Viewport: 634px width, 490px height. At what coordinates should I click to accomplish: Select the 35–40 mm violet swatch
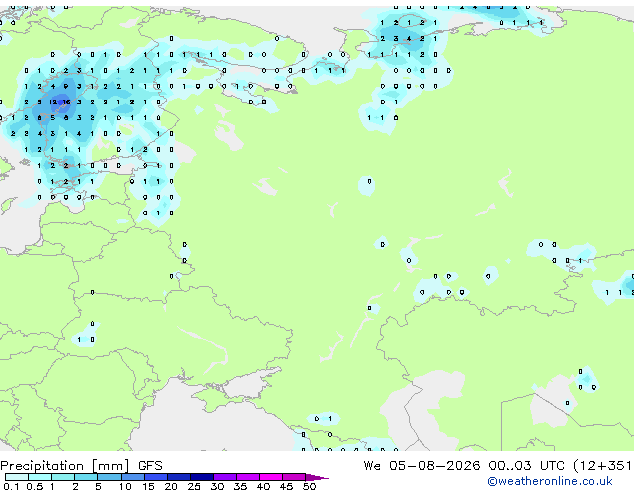tap(247, 477)
